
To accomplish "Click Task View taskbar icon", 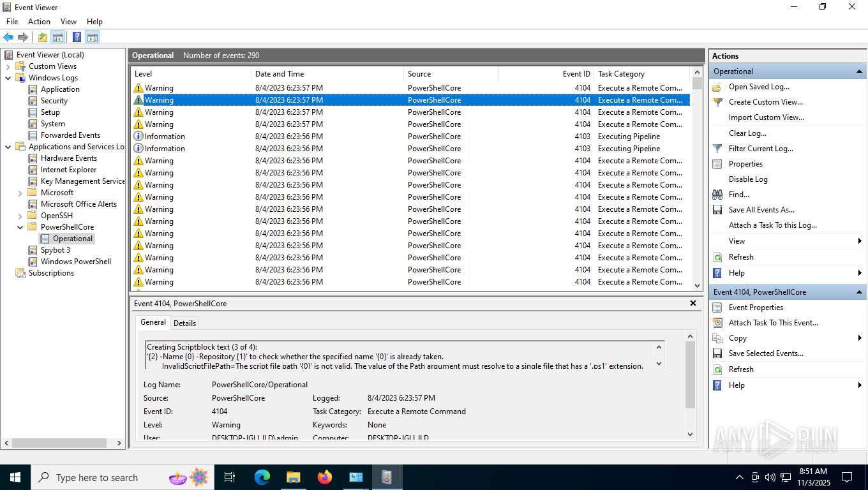I will pos(230,477).
